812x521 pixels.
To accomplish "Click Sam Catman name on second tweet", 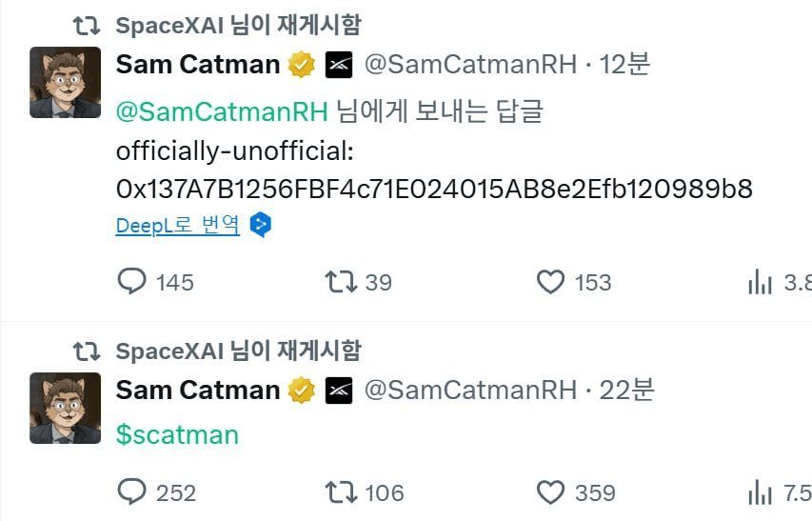I will [198, 390].
